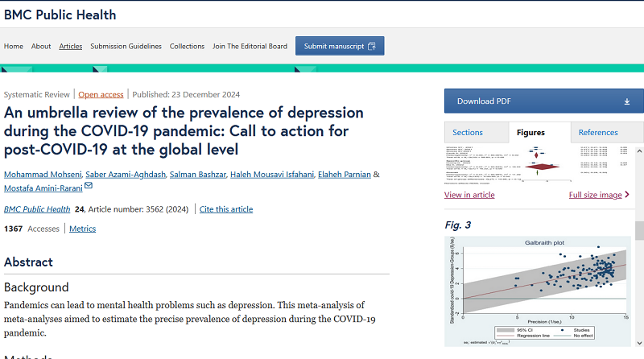View the article Metrics link
This screenshot has height=359, width=644.
tap(82, 229)
